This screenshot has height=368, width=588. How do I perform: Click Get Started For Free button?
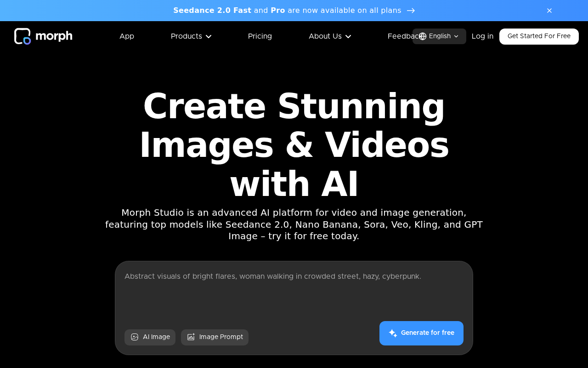pyautogui.click(x=539, y=36)
